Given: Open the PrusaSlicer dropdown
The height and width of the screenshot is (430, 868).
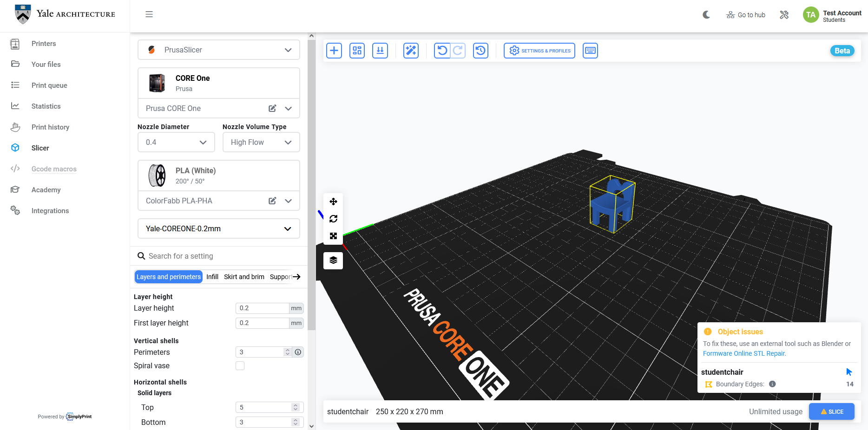Looking at the screenshot, I should [x=219, y=50].
